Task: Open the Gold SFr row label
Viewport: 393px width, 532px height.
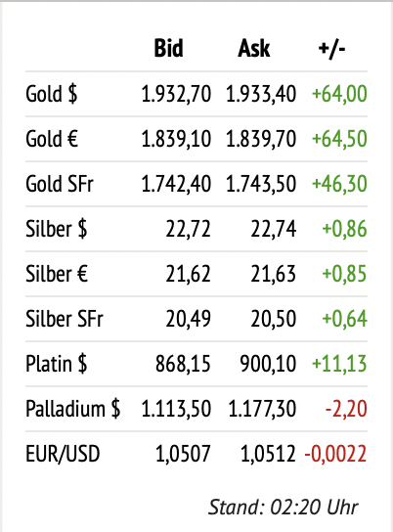Action: [x=60, y=184]
